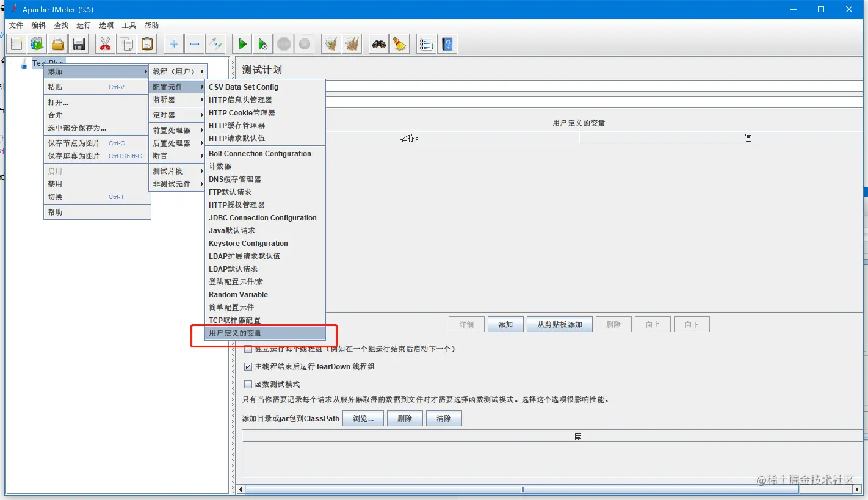Collapse all nodes with minus icon
868x500 pixels.
click(x=195, y=44)
